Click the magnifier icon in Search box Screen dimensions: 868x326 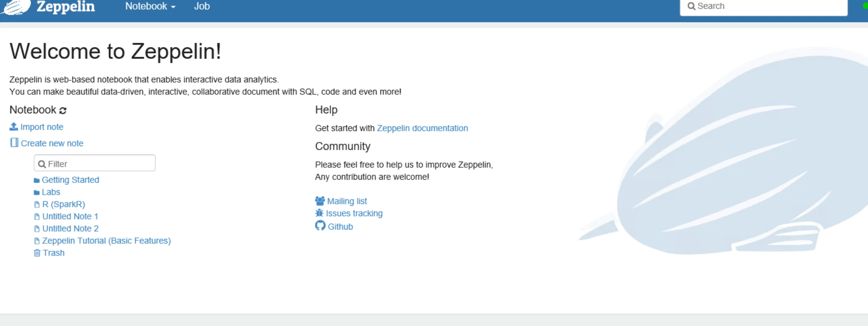coord(691,6)
